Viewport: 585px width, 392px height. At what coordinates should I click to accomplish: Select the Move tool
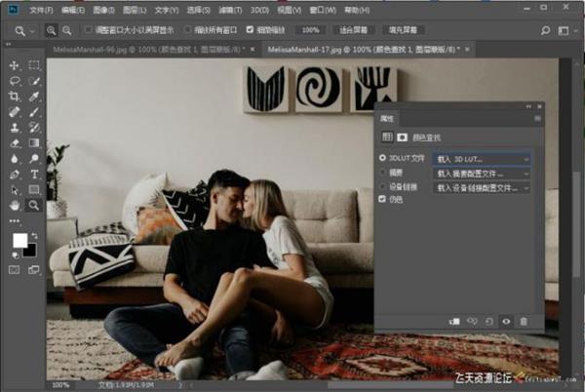[15, 65]
